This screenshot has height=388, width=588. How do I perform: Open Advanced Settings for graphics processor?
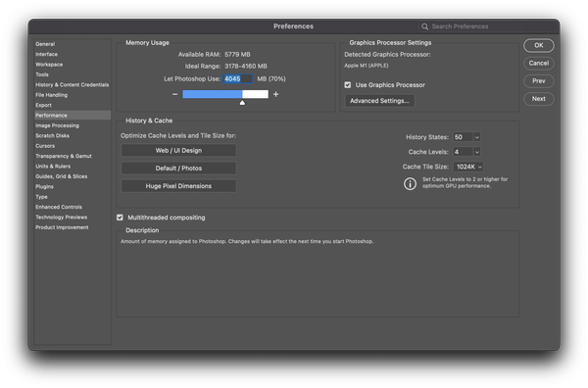click(x=379, y=101)
